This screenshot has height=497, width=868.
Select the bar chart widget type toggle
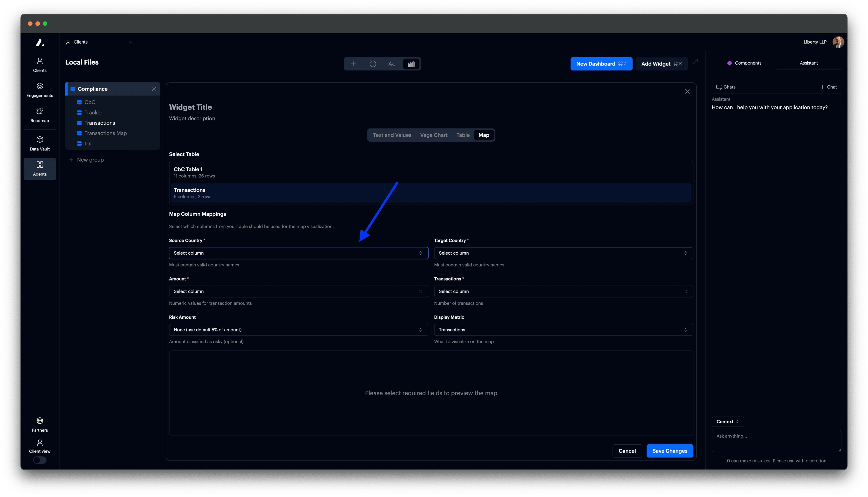click(x=411, y=64)
